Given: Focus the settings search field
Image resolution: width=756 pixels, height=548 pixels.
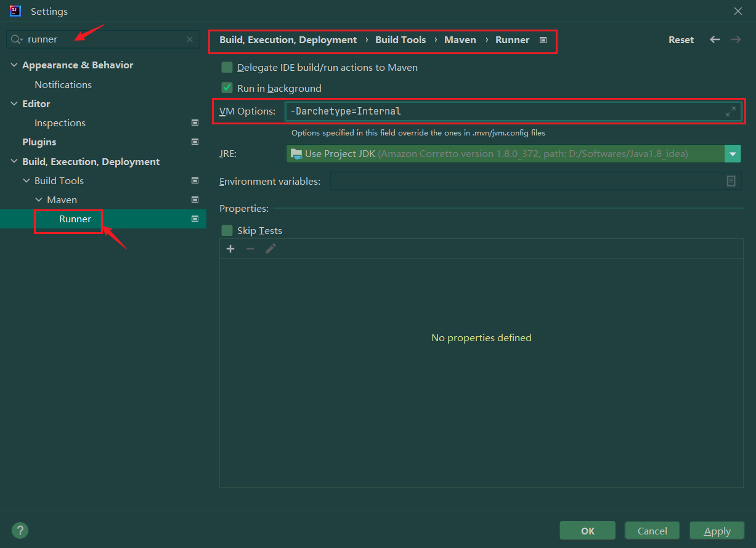Looking at the screenshot, I should pyautogui.click(x=103, y=39).
